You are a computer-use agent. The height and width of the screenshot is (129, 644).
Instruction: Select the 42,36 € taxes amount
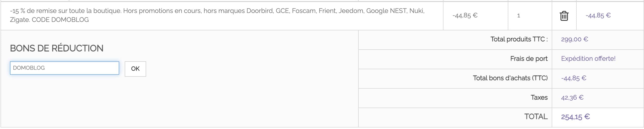pyautogui.click(x=572, y=98)
